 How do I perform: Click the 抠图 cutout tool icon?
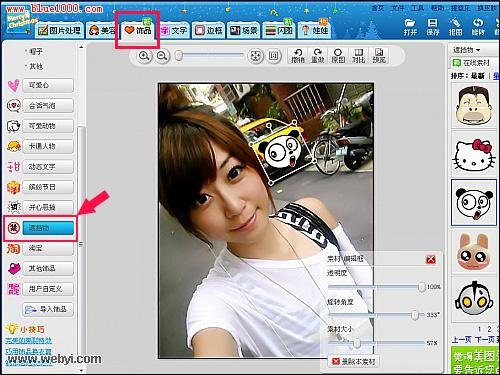coord(455,27)
